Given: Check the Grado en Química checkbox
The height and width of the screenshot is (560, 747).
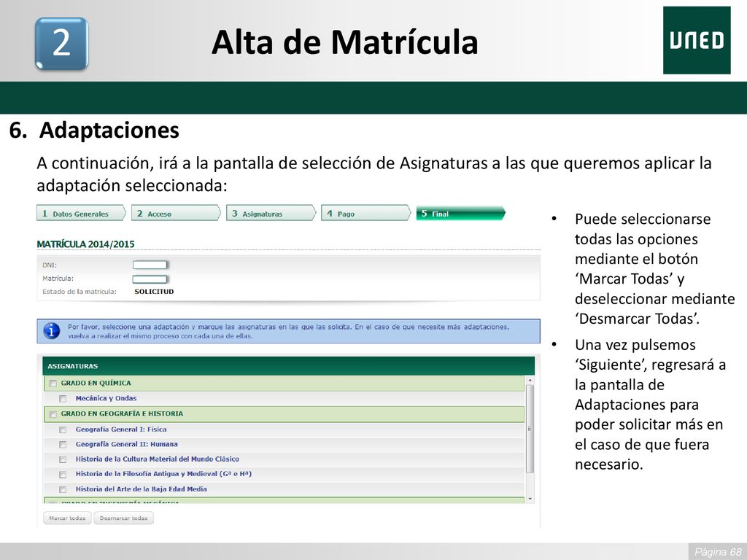Looking at the screenshot, I should [53, 384].
